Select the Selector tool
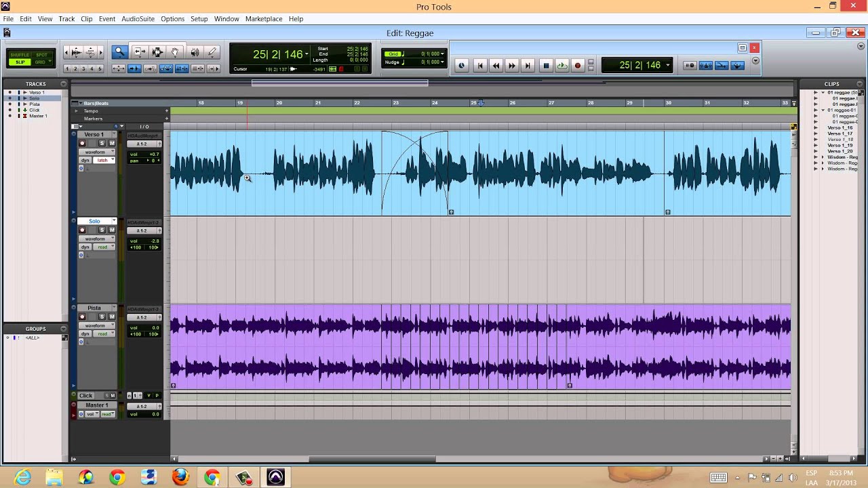Image resolution: width=868 pixels, height=488 pixels. click(157, 52)
